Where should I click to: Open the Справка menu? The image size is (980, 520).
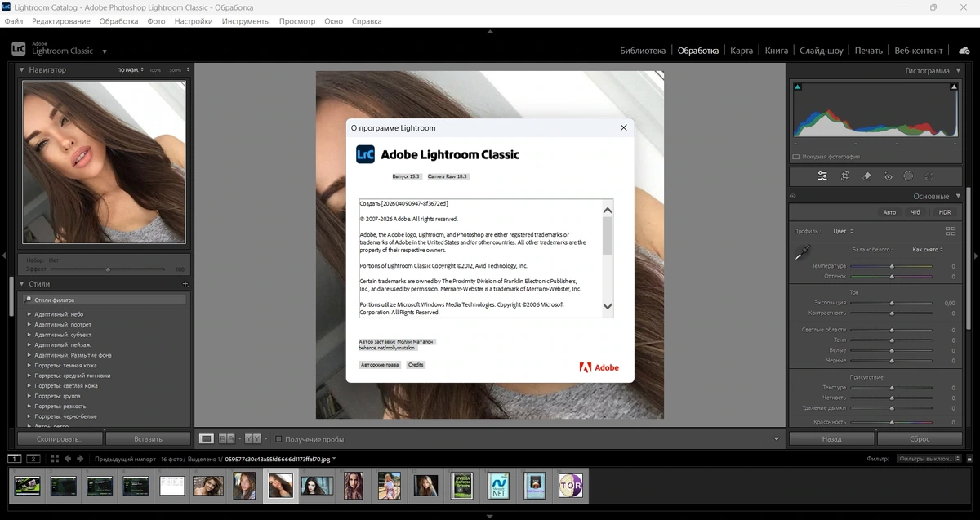[x=367, y=21]
